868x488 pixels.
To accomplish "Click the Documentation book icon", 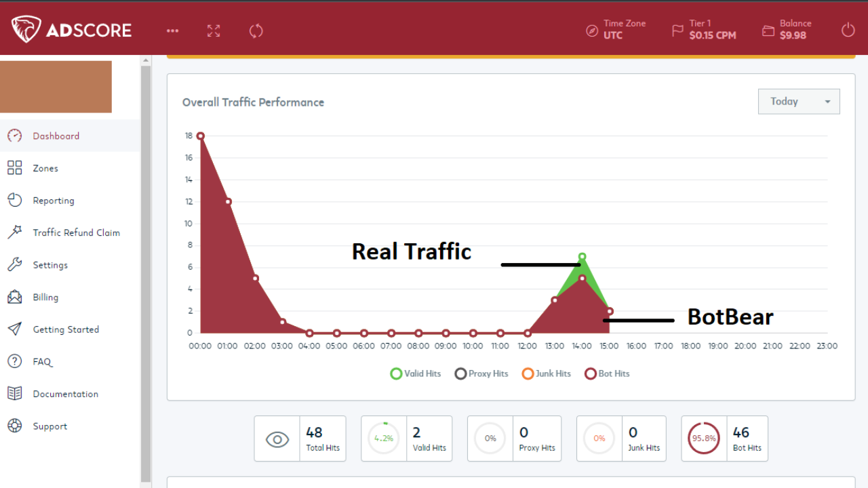I will click(x=14, y=393).
